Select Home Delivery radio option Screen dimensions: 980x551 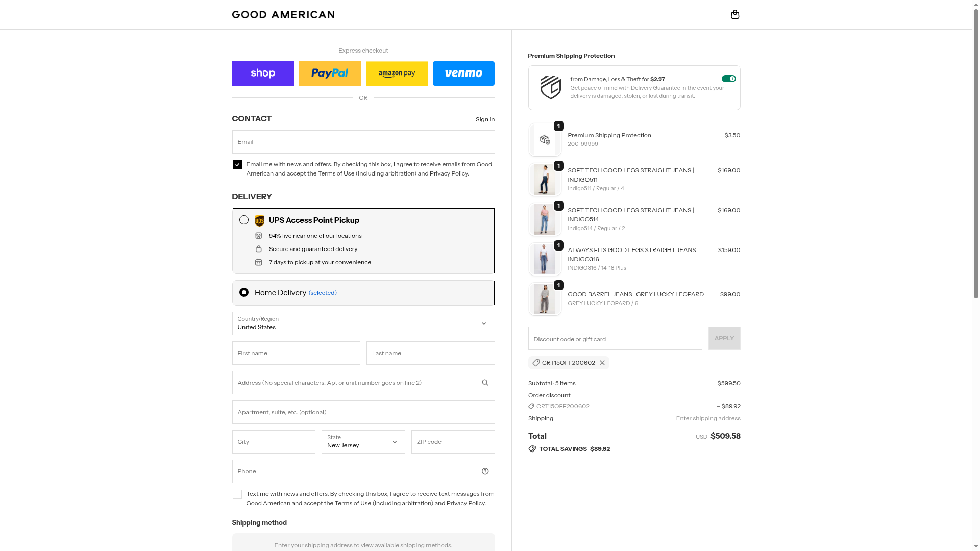pyautogui.click(x=244, y=292)
